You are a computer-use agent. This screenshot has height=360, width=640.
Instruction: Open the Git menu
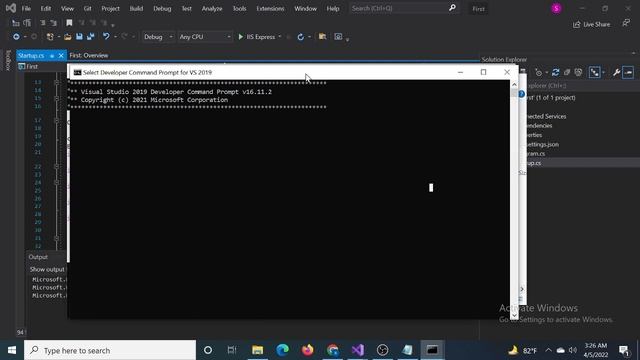87,9
